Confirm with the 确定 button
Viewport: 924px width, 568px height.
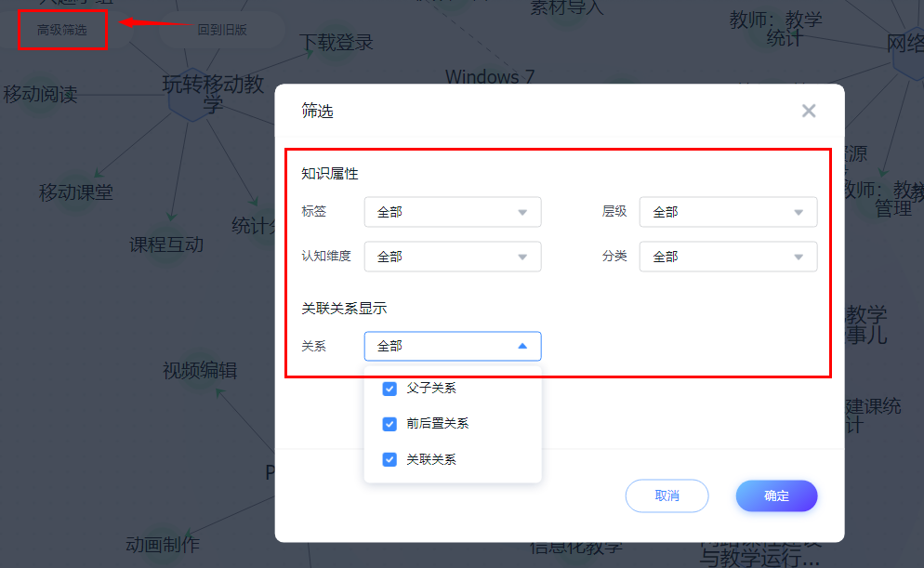777,495
